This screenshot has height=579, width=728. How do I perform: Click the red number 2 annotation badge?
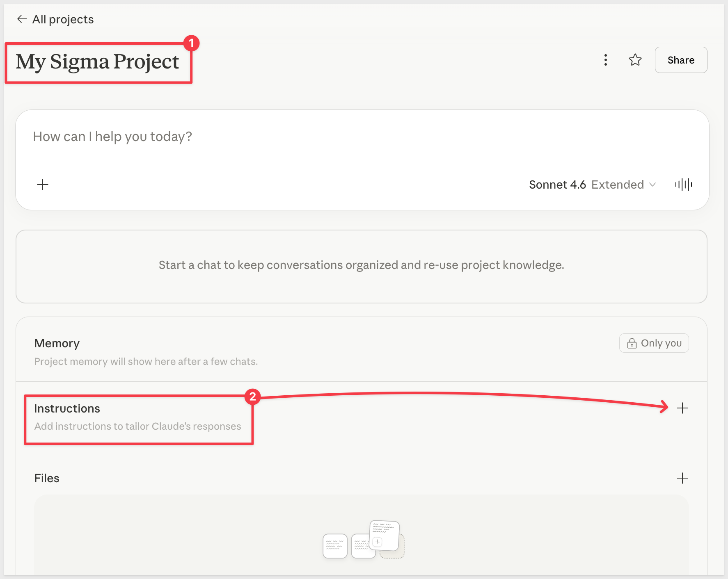pyautogui.click(x=253, y=397)
